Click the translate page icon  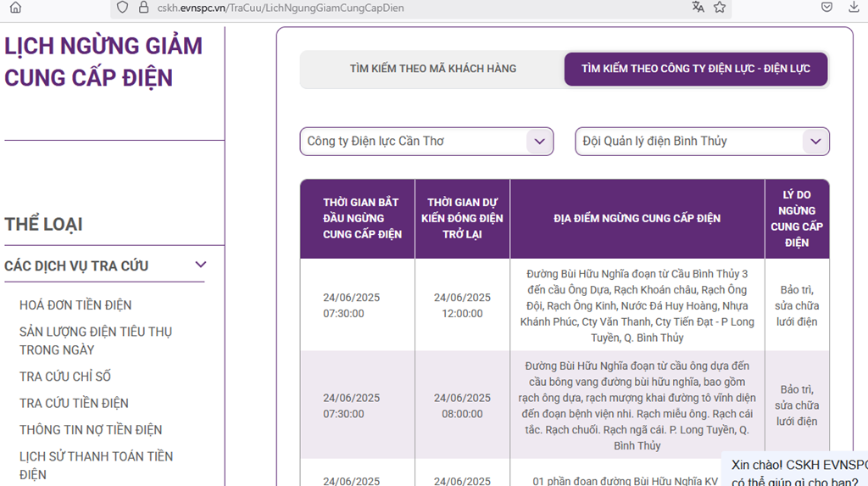pos(698,7)
